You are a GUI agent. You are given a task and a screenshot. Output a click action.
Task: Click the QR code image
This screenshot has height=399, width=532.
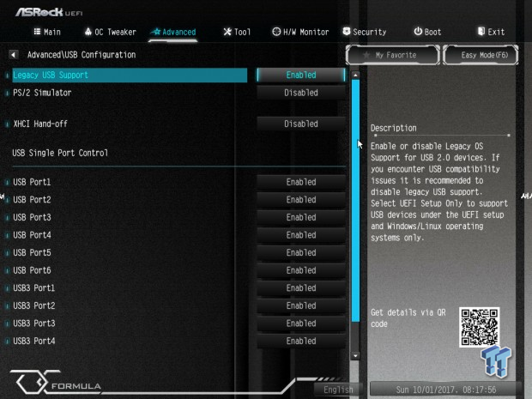click(479, 327)
